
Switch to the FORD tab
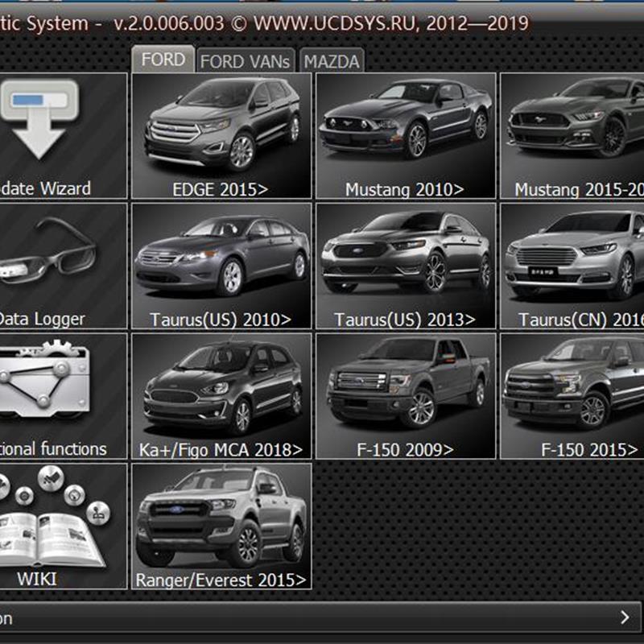click(x=163, y=60)
